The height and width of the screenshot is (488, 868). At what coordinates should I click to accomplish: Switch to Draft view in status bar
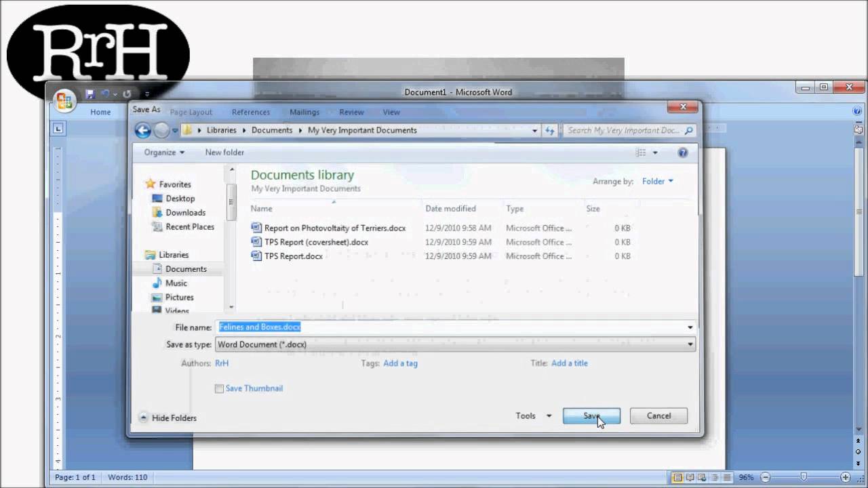pos(726,477)
